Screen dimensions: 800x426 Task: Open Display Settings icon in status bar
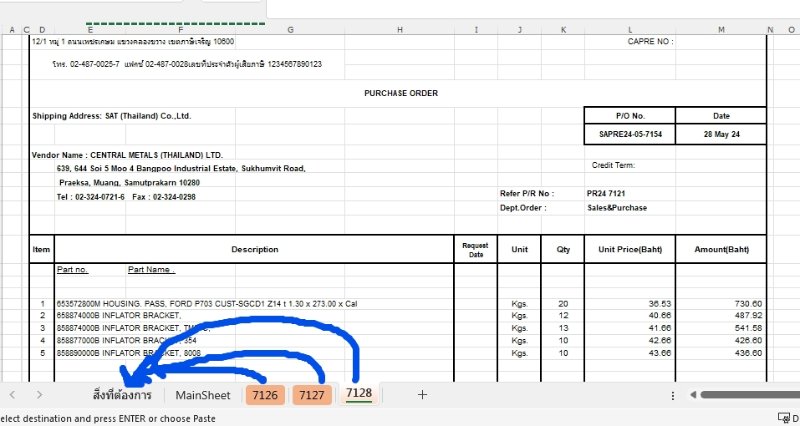(784, 418)
